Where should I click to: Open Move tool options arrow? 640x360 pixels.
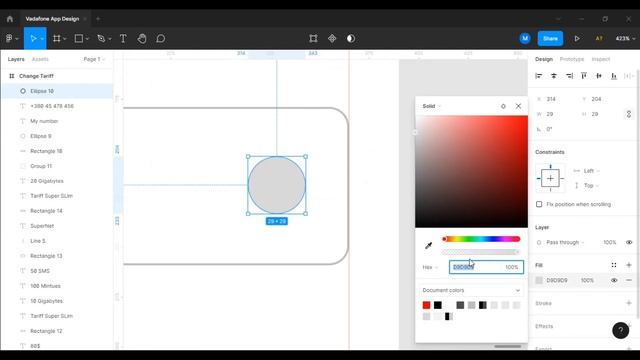coord(42,39)
